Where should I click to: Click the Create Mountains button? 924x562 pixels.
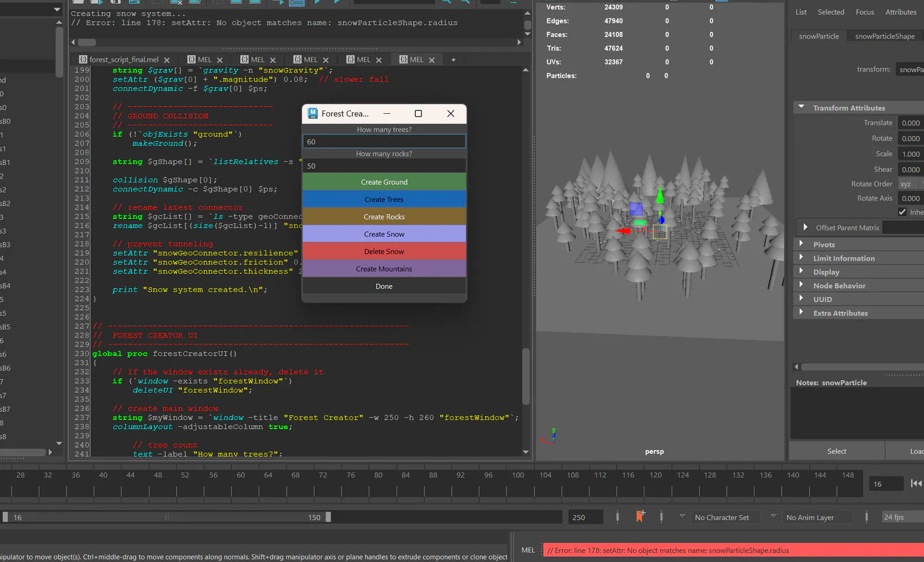tap(384, 269)
